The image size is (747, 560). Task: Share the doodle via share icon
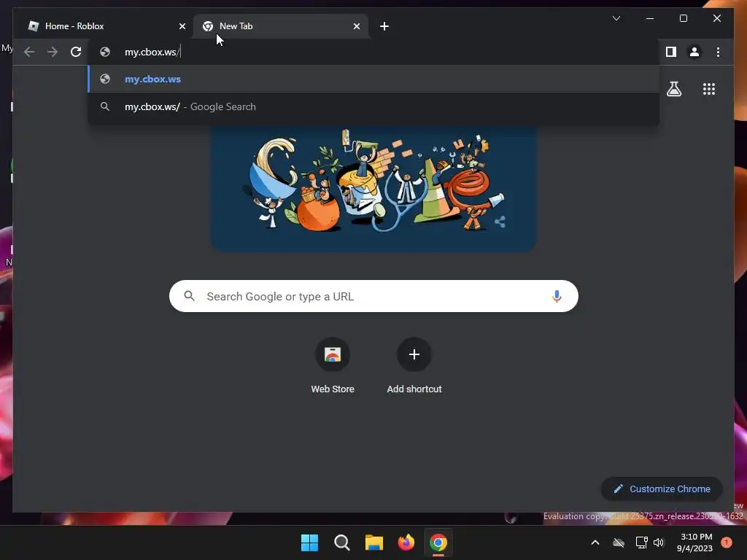coord(500,222)
